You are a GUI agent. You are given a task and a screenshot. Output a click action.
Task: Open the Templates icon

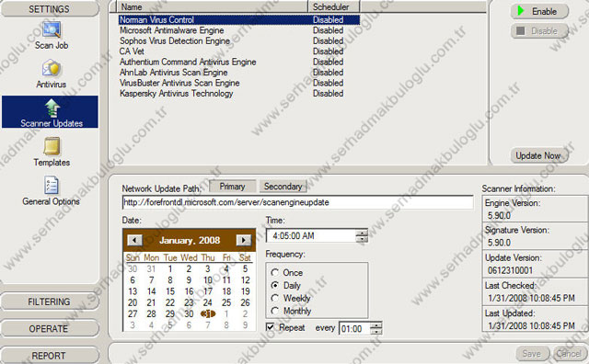pos(52,152)
